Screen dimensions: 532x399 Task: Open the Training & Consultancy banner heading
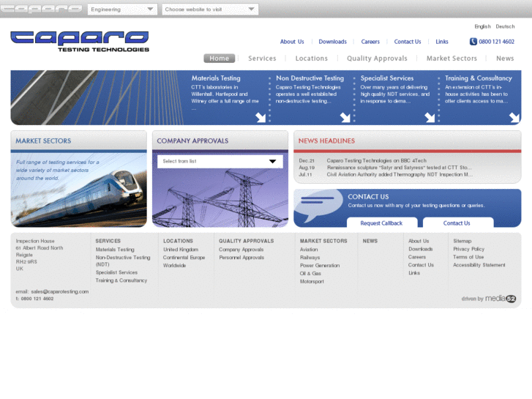coord(479,78)
